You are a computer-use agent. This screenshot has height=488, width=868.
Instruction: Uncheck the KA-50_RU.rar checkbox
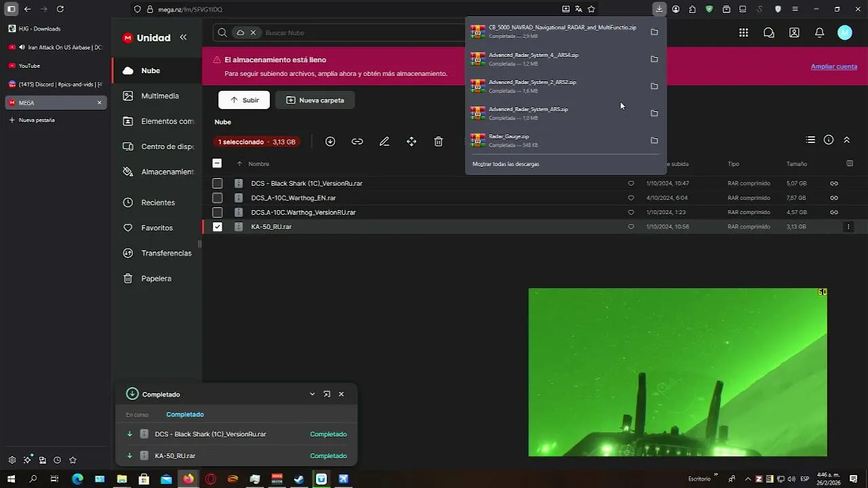pyautogui.click(x=217, y=226)
